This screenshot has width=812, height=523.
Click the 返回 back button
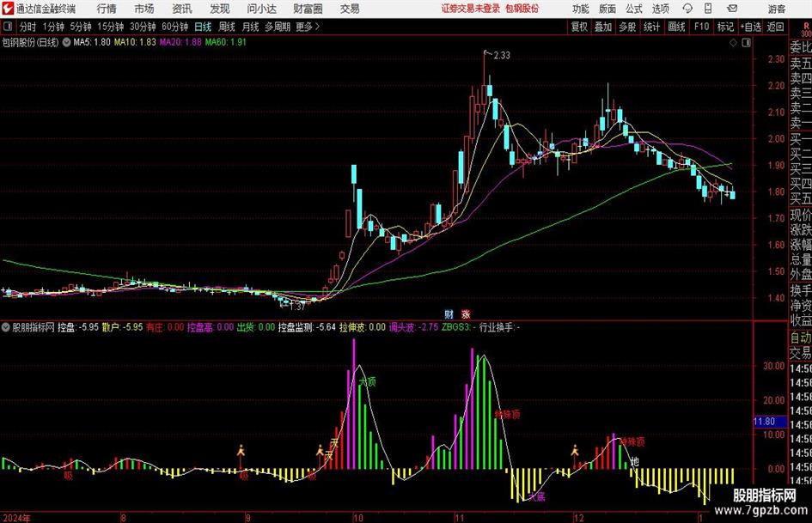pos(775,27)
